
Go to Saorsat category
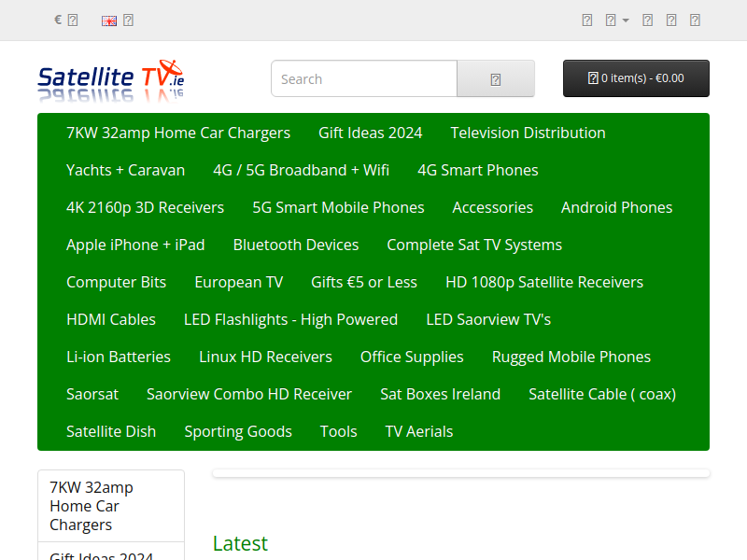pos(92,394)
